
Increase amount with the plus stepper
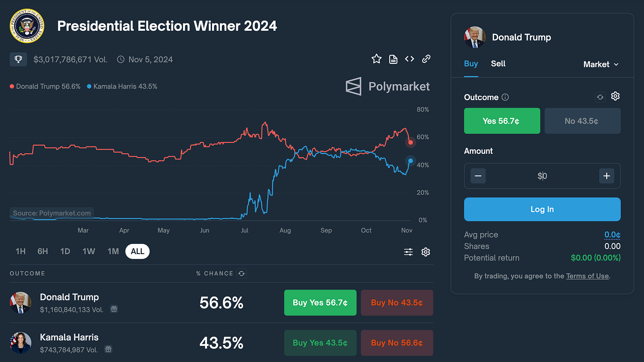tap(606, 175)
